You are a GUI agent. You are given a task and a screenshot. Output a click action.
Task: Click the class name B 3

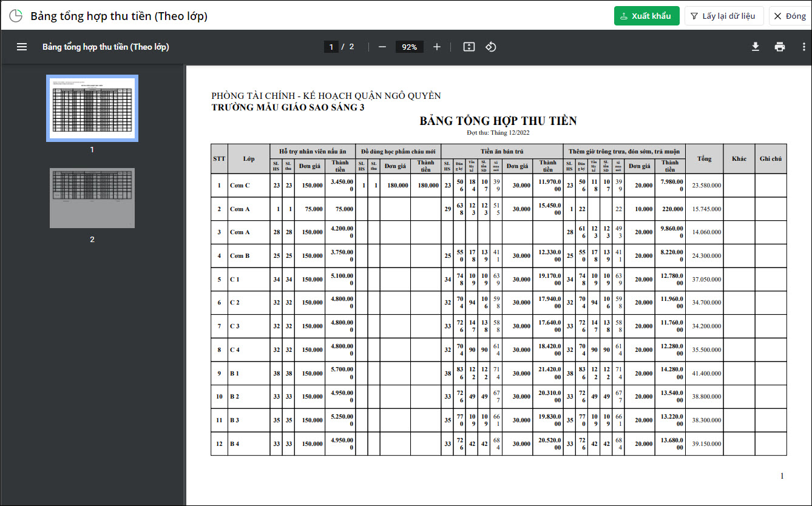coord(235,420)
